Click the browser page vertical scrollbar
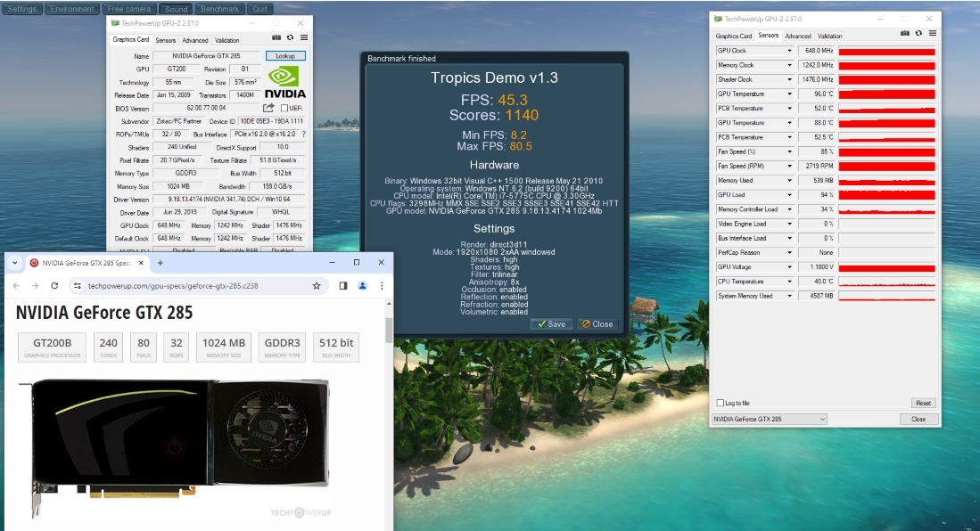This screenshot has width=980, height=531. [x=389, y=330]
